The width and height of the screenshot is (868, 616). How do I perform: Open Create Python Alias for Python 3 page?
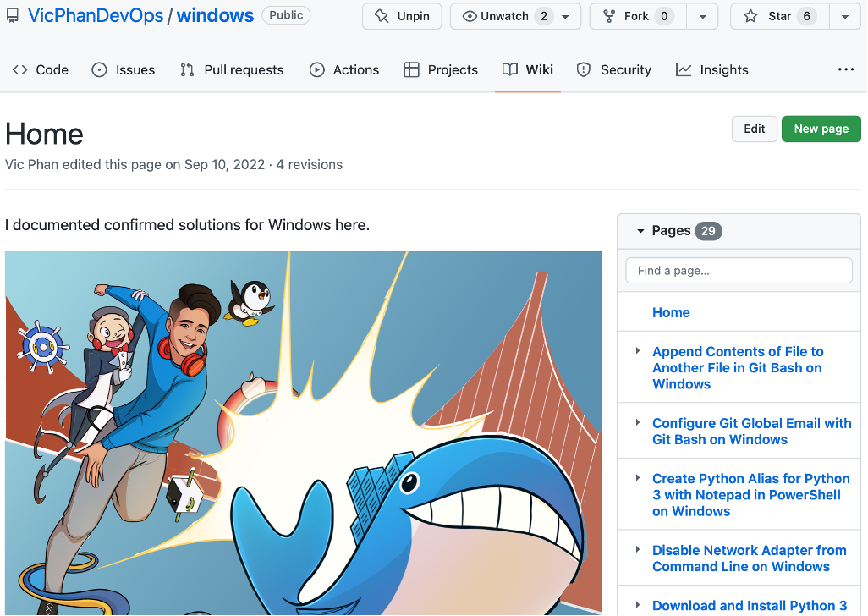click(750, 495)
